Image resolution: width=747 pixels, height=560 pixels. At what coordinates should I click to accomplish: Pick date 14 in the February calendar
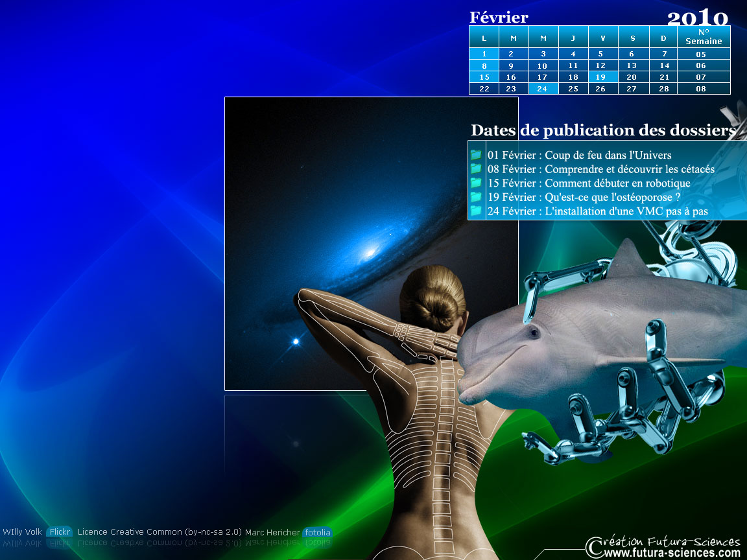[x=664, y=65]
